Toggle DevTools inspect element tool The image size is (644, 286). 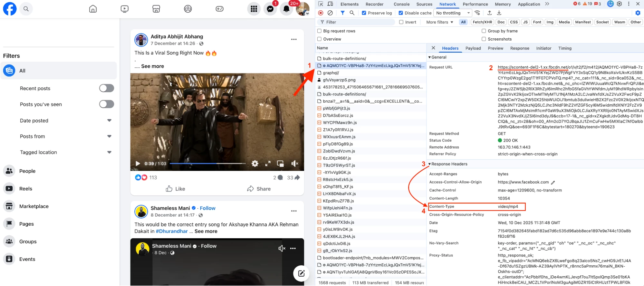point(321,4)
